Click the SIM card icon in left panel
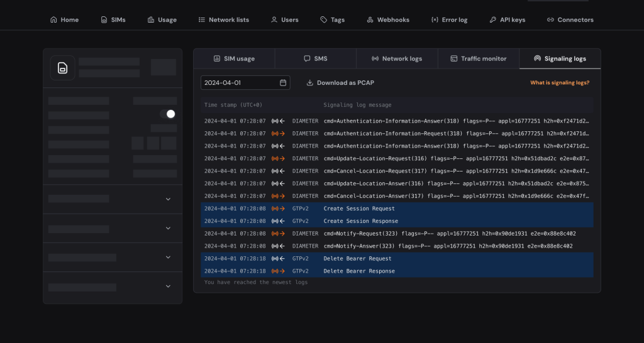Viewport: 644px width, 343px height. 62,68
